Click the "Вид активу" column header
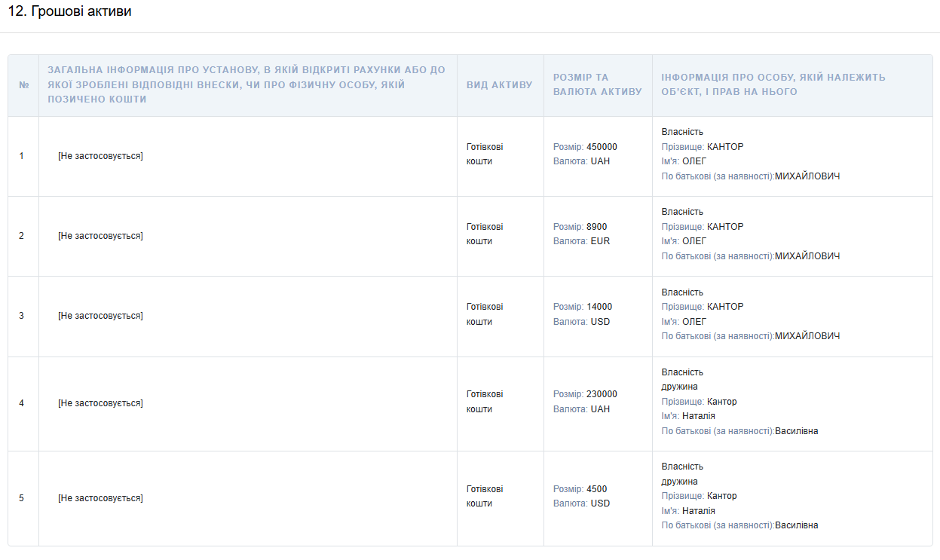Image resolution: width=940 pixels, height=560 pixels. point(499,85)
